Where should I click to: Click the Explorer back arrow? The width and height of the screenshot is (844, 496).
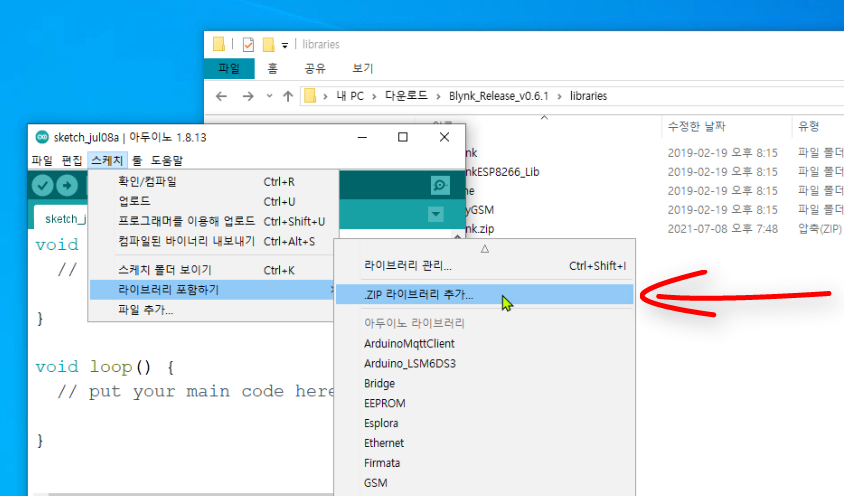tap(221, 96)
